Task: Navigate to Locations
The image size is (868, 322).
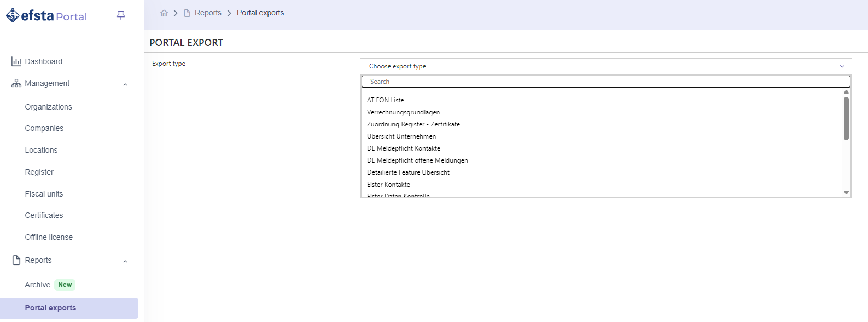Action: tap(41, 150)
